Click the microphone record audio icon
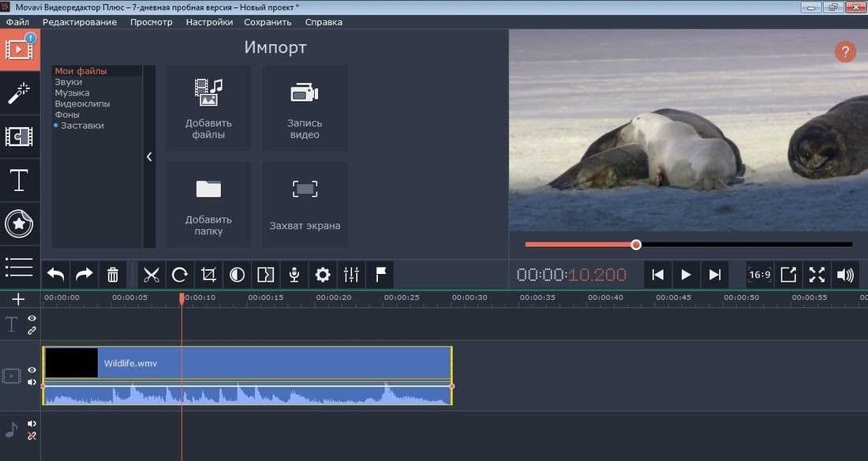The image size is (868, 461). pyautogui.click(x=294, y=275)
